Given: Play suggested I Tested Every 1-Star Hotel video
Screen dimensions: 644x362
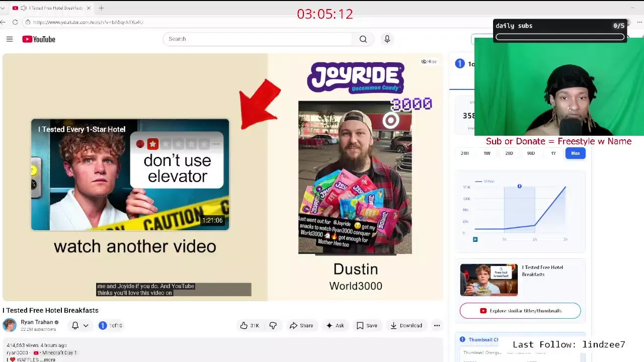Looking at the screenshot, I should [130, 174].
